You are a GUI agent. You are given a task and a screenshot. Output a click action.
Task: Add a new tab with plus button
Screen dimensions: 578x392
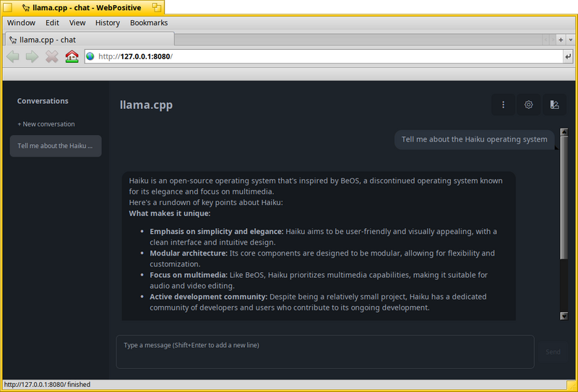point(561,40)
